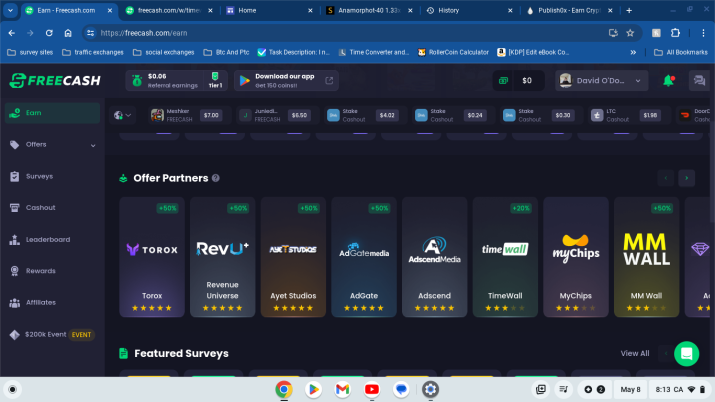Click the wallet balance icon next to $0
The image size is (715, 402).
click(x=503, y=81)
